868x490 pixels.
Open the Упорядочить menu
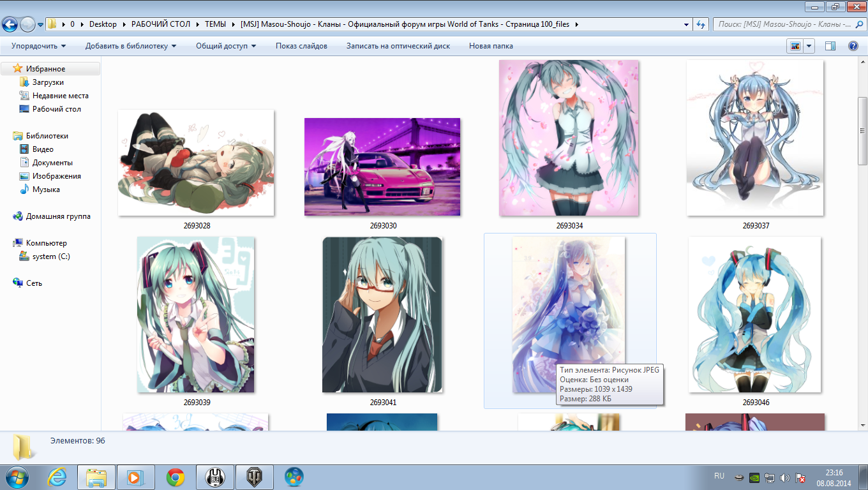[38, 46]
